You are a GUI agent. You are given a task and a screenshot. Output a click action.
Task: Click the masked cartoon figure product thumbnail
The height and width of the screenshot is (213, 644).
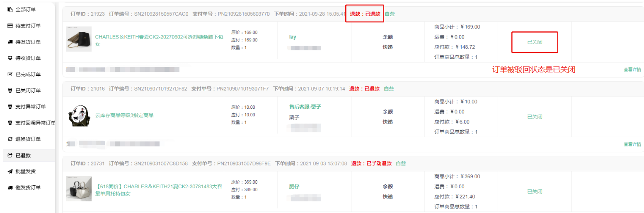(79, 115)
